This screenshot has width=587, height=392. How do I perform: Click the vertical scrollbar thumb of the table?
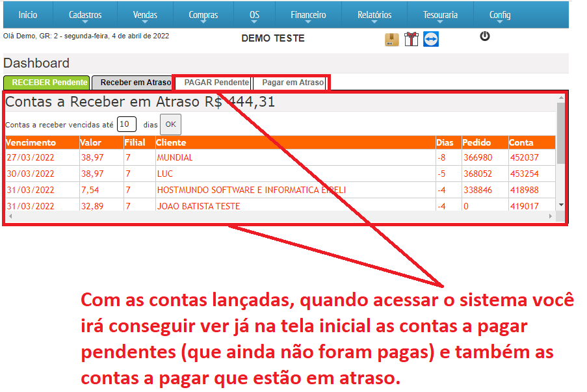561,133
